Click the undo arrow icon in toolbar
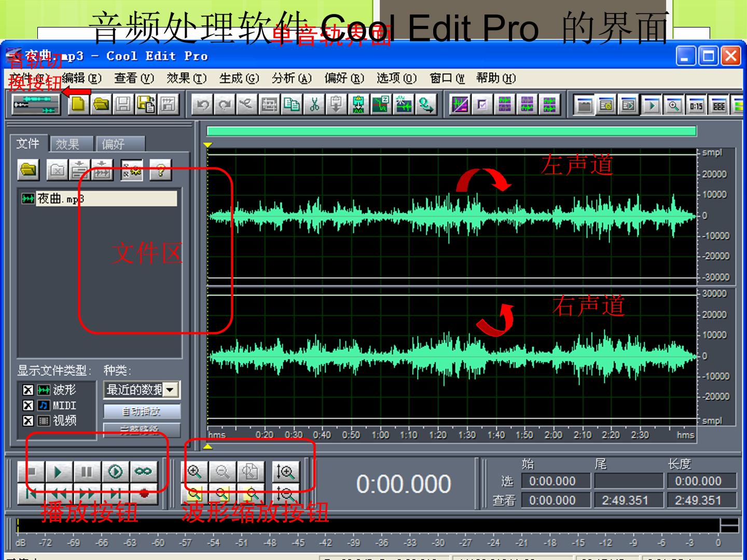Image resolution: width=747 pixels, height=560 pixels. (x=203, y=105)
